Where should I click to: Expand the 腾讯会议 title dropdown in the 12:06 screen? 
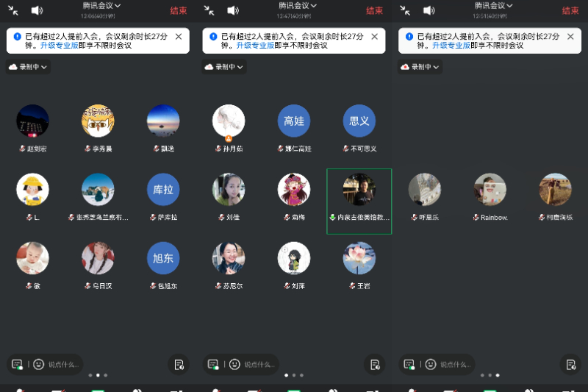click(x=101, y=6)
